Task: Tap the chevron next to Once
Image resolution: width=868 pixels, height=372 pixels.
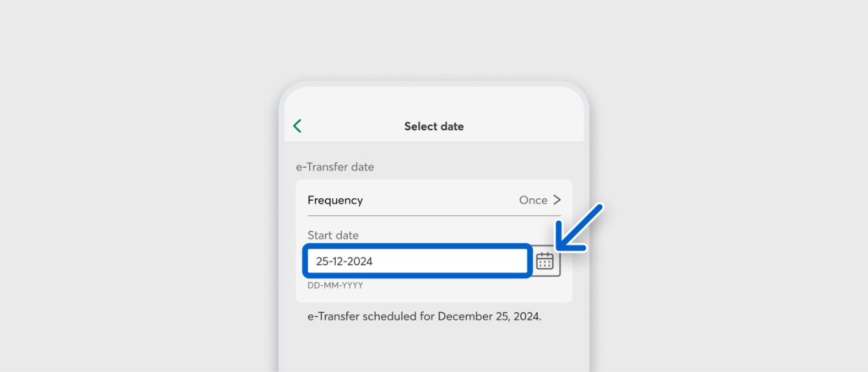Action: [557, 200]
